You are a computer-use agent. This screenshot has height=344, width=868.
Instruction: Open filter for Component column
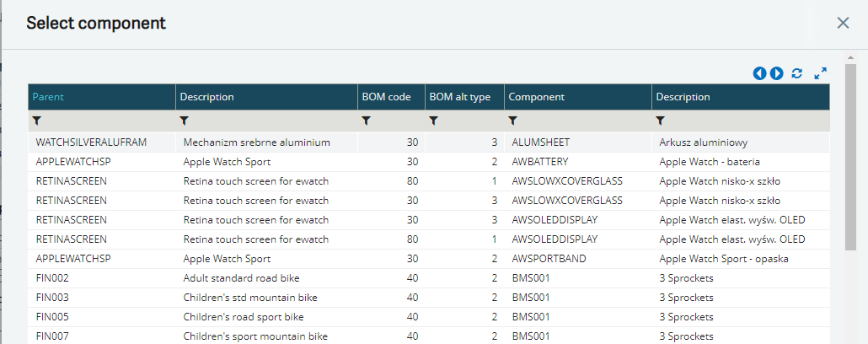[513, 121]
